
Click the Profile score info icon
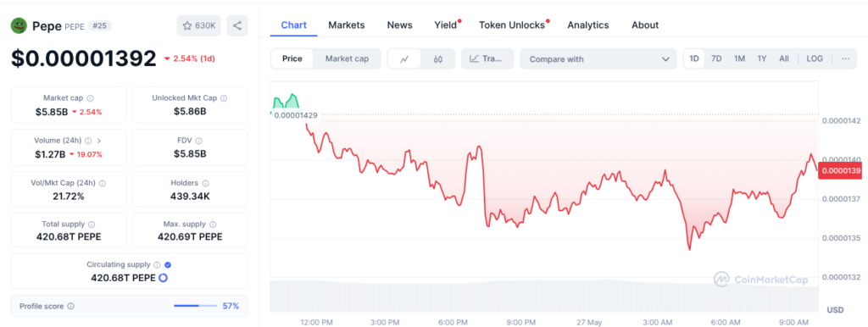tap(71, 306)
